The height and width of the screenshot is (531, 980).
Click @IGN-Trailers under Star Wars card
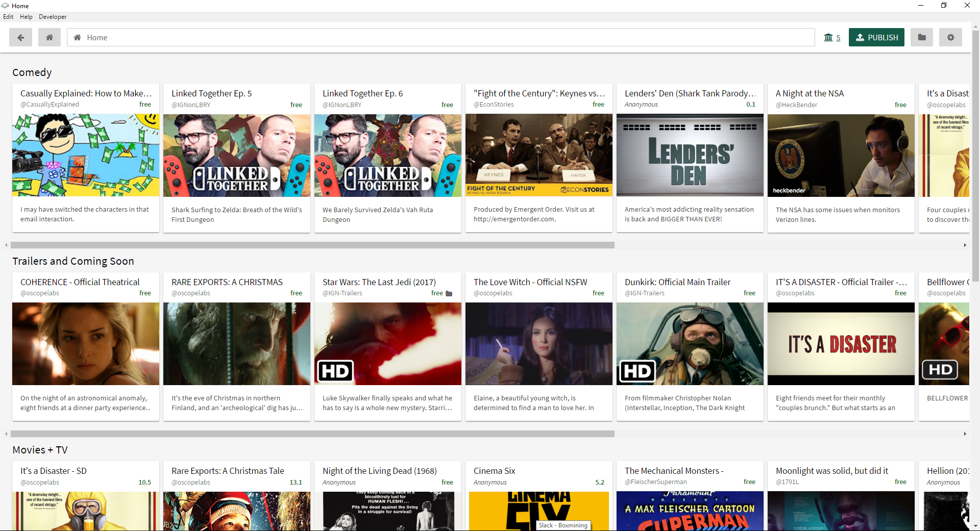(342, 293)
